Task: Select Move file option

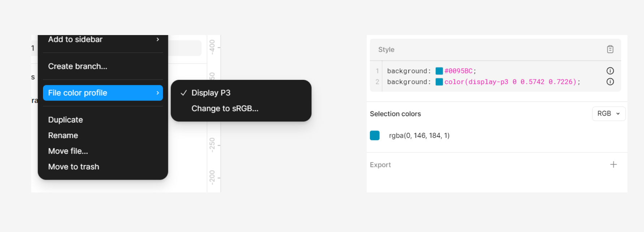Action: pos(68,151)
